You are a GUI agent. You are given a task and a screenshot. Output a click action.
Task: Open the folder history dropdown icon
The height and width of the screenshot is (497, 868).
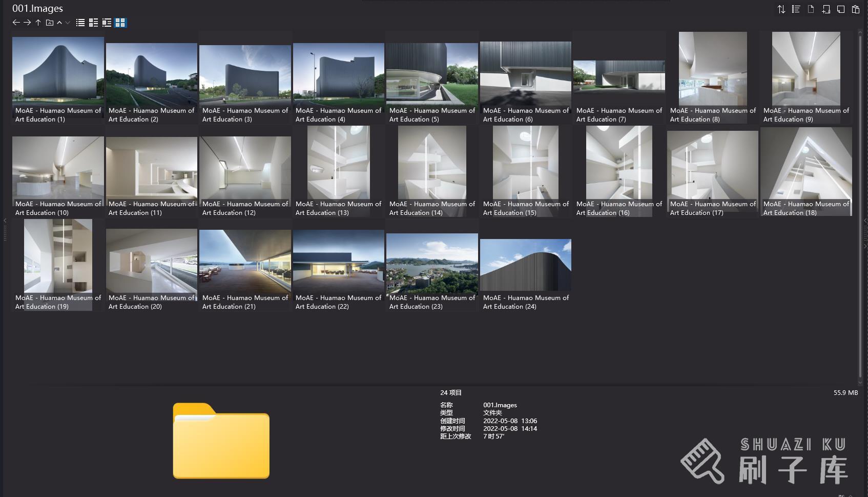pyautogui.click(x=50, y=23)
